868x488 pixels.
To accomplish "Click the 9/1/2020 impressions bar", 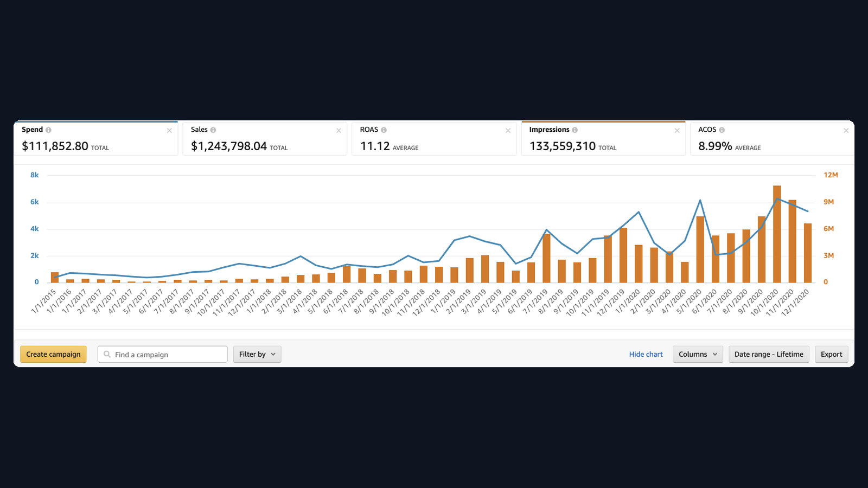I will [x=762, y=249].
